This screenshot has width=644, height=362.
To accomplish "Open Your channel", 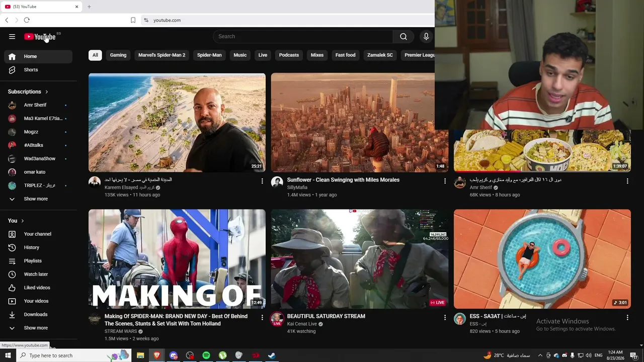I will coord(38,234).
